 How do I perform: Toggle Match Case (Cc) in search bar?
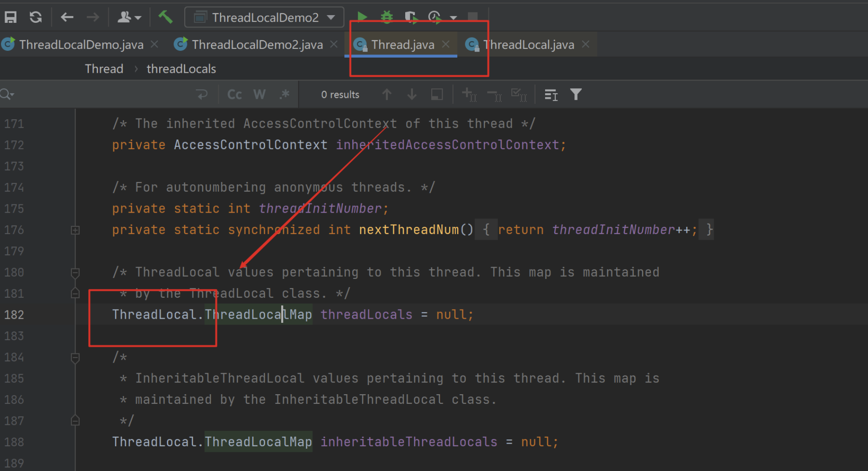235,95
